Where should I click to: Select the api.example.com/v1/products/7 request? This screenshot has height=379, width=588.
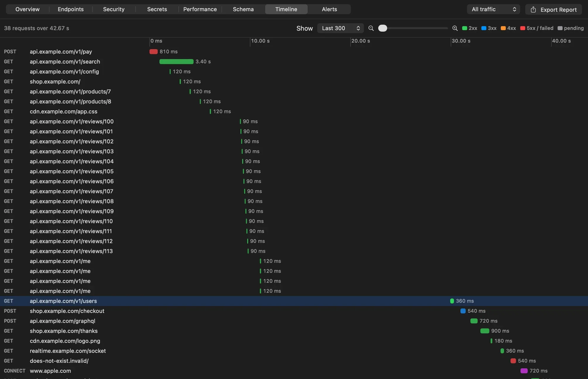[294, 92]
